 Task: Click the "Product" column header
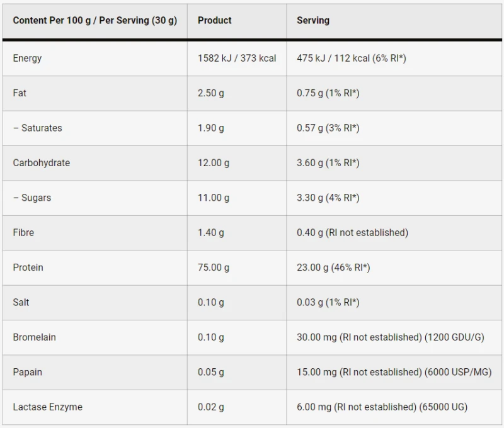tap(215, 20)
